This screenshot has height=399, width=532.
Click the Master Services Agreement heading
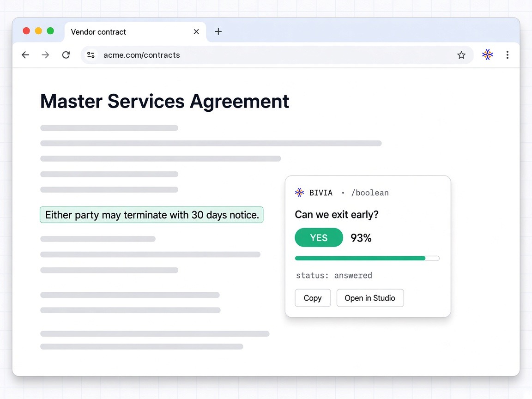tap(164, 101)
